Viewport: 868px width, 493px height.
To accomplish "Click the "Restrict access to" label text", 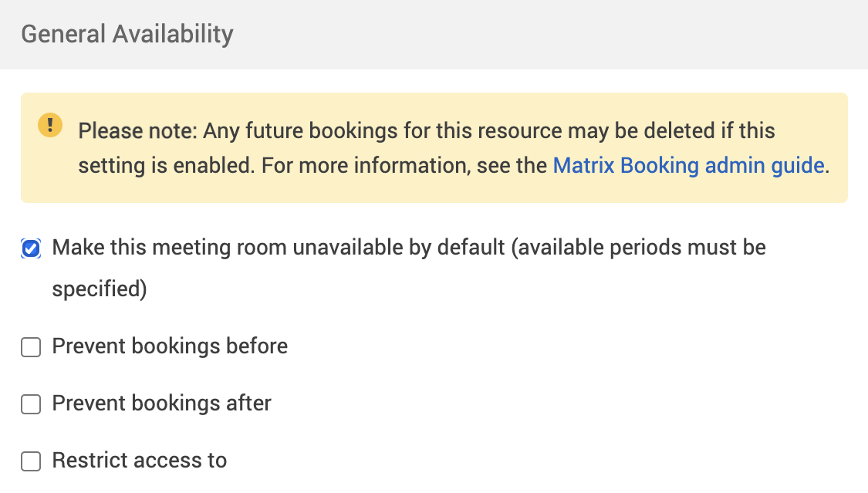I will pos(139,461).
